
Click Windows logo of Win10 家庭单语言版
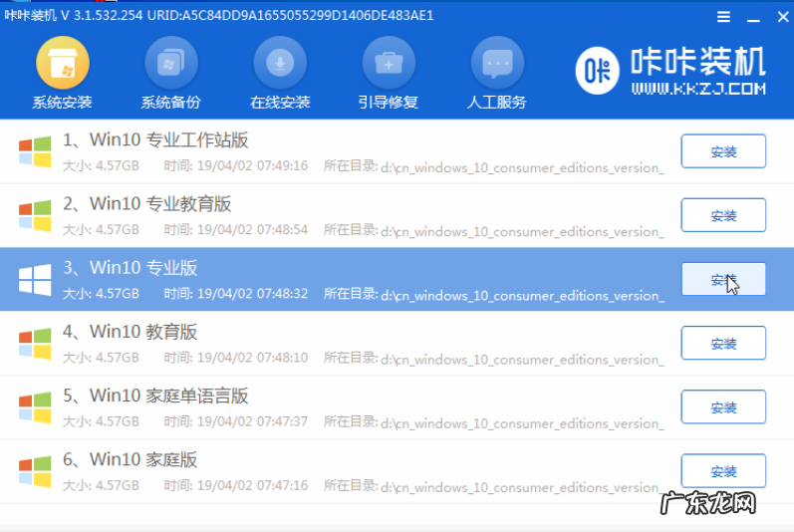(35, 407)
